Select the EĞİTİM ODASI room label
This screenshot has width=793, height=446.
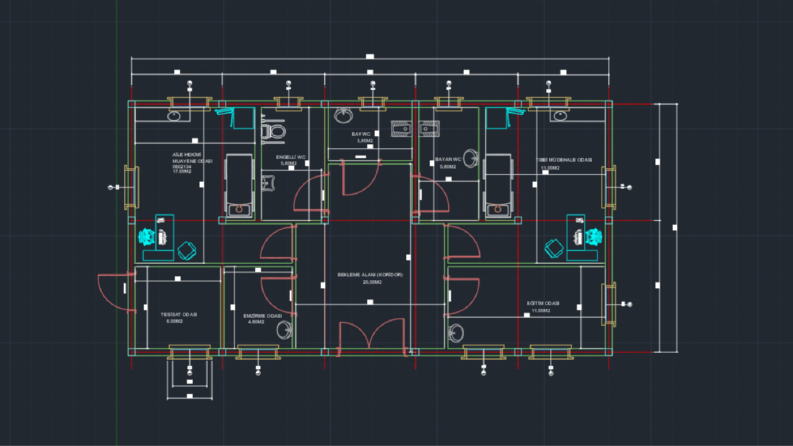[x=543, y=303]
